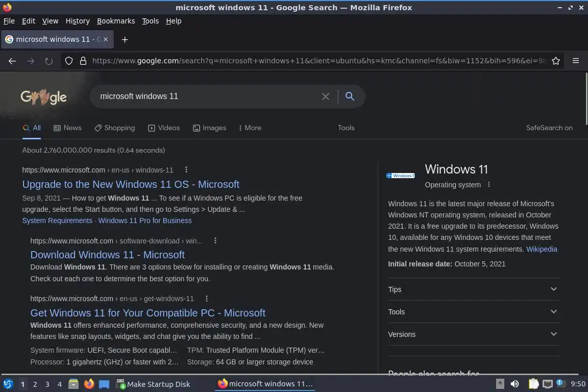Open the Edit menu
Viewport: 588px width, 392px height.
(x=29, y=21)
